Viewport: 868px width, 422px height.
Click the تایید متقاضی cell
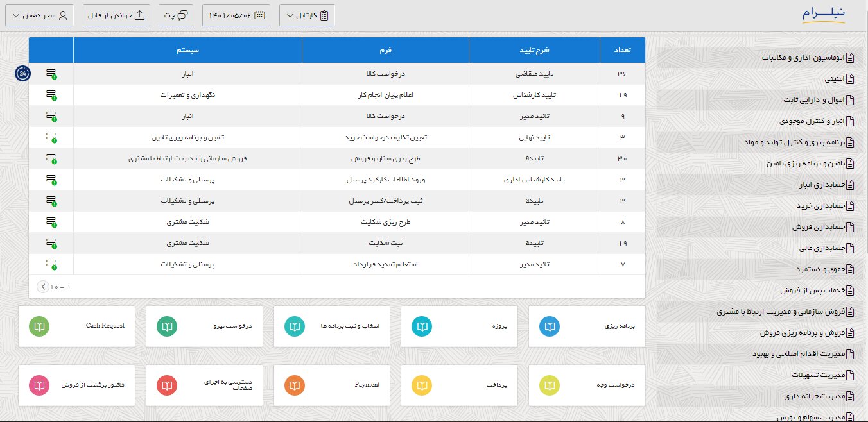pos(534,74)
